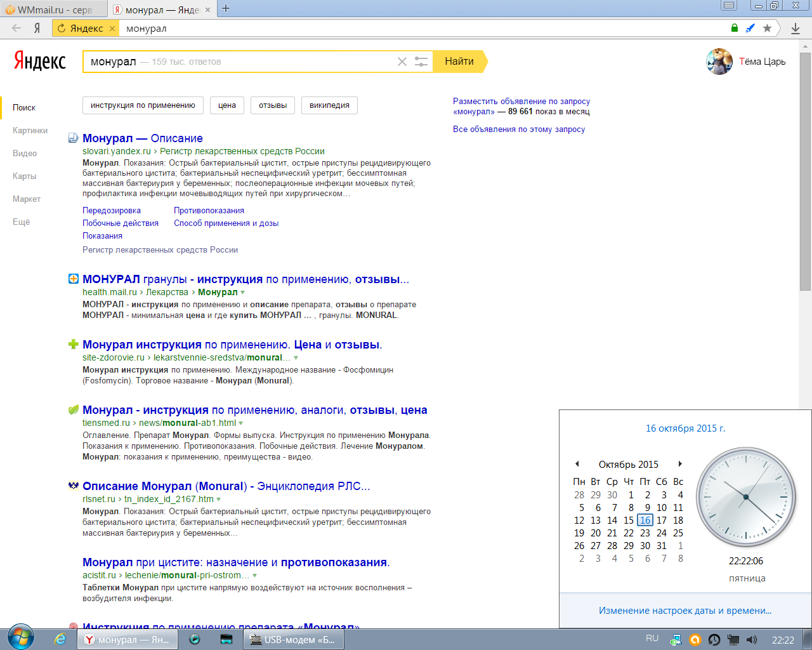Select the Видео search section
Image resolution: width=812 pixels, height=650 pixels.
[x=25, y=153]
